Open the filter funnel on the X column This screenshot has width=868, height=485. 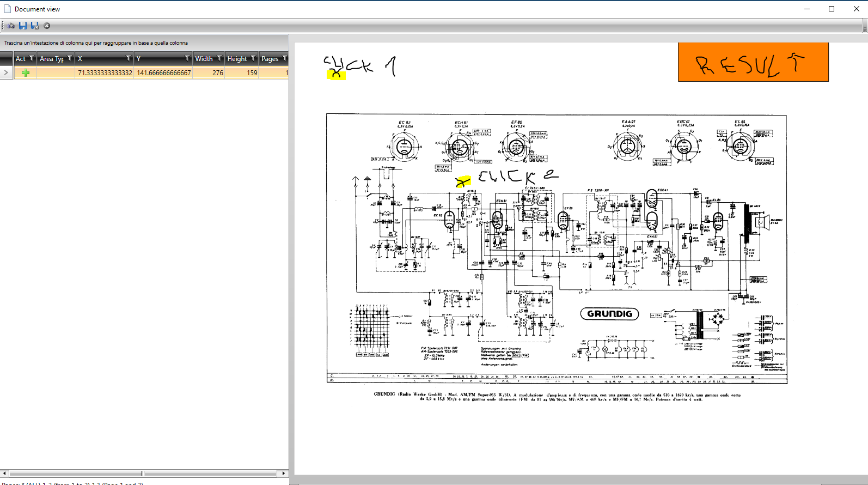point(129,58)
